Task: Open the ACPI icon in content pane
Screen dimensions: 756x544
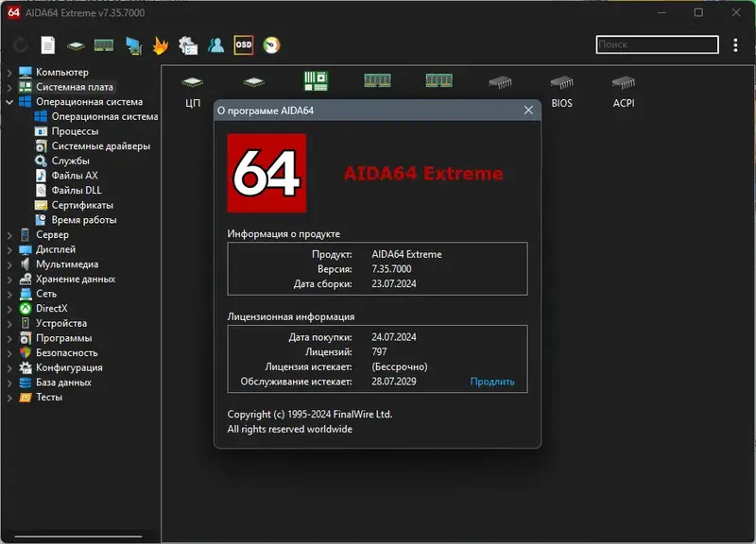Action: pos(624,91)
